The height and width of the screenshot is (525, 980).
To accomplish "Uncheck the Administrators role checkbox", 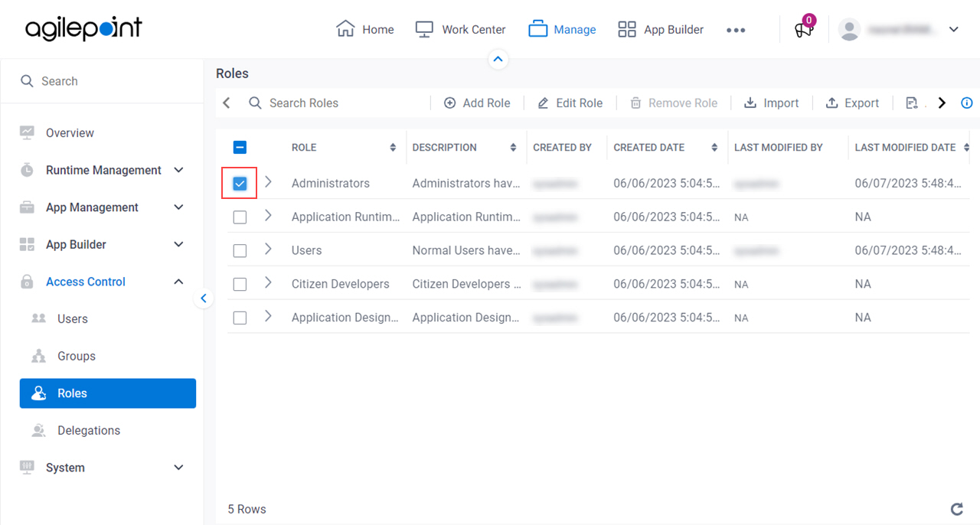I will [240, 184].
